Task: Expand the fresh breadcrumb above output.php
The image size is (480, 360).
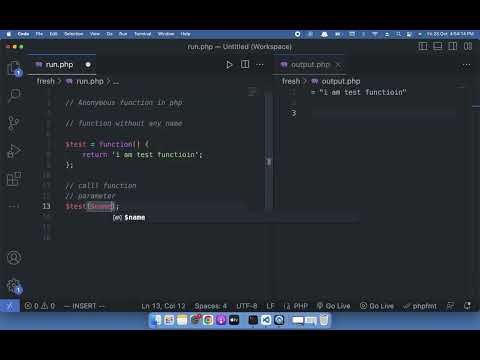Action: point(291,81)
